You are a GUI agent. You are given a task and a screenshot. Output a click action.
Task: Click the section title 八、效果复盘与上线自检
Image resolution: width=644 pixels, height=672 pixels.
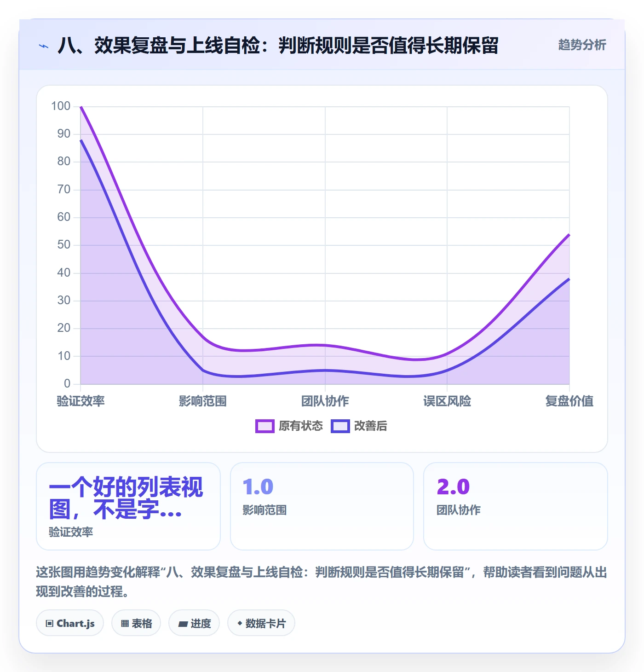pos(278,46)
